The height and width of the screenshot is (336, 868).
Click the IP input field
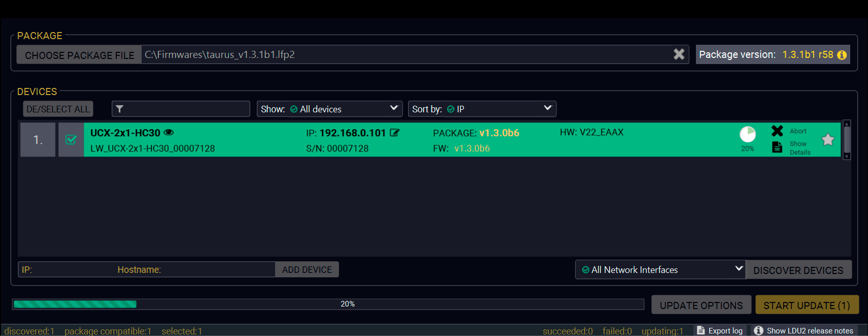(66, 269)
